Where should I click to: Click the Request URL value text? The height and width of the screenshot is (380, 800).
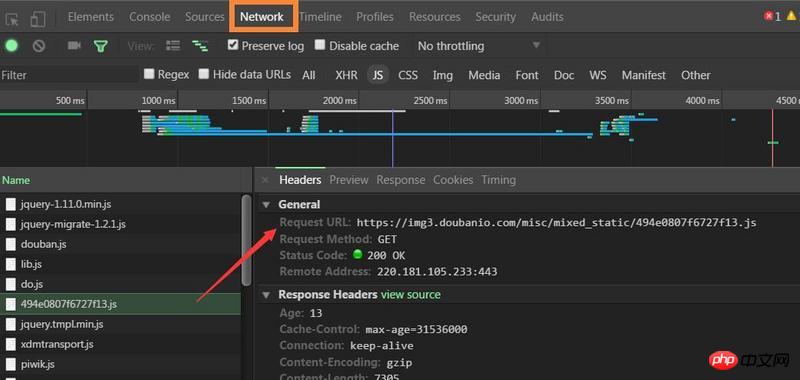tap(557, 223)
